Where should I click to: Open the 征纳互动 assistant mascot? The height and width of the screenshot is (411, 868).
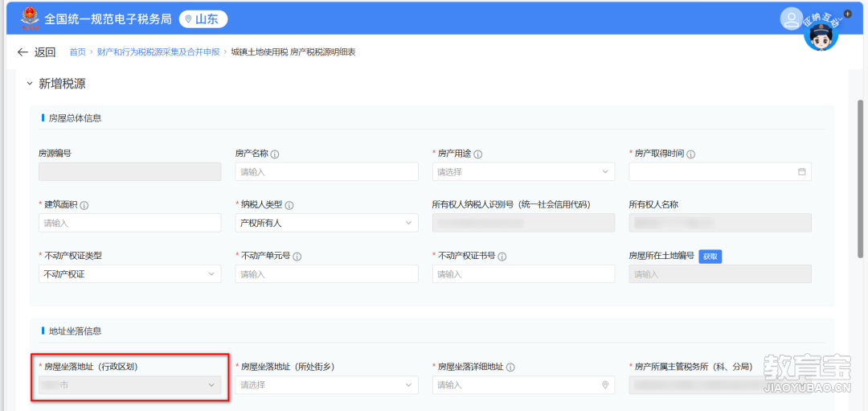(x=821, y=35)
